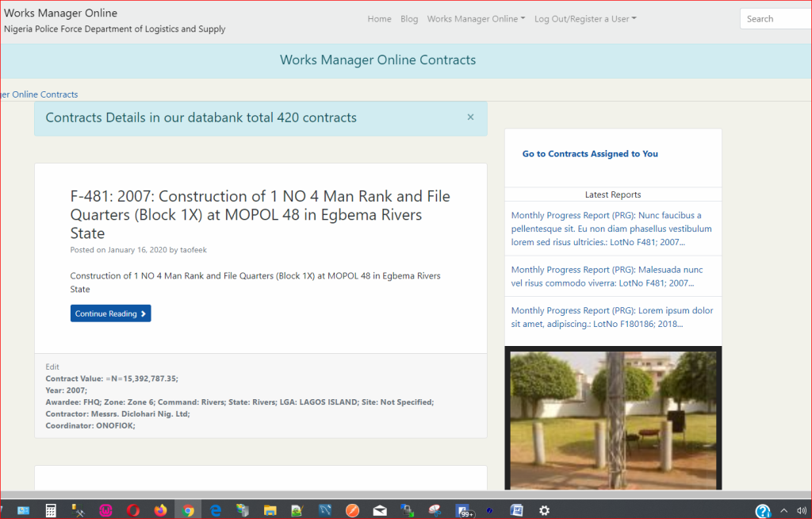Click 'Year: 2007;' text
Viewport: 812px width, 519px height.
click(x=67, y=390)
